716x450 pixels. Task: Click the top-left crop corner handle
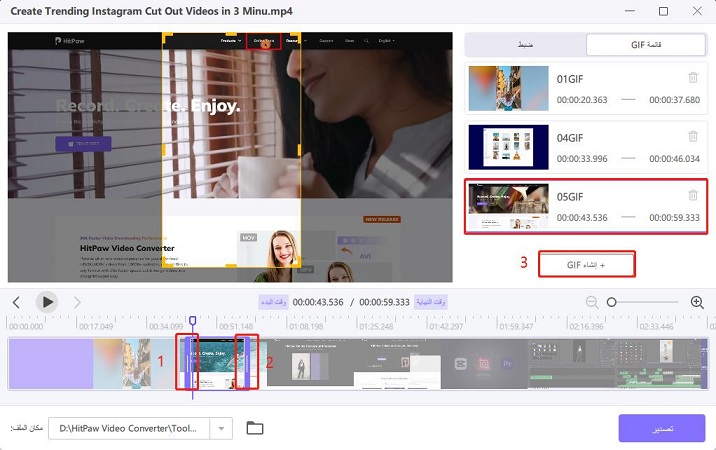(167, 37)
